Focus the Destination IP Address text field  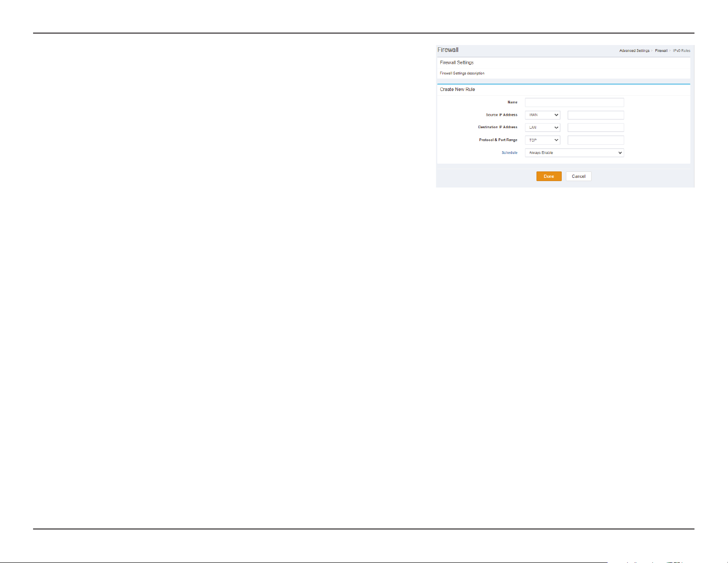596,127
